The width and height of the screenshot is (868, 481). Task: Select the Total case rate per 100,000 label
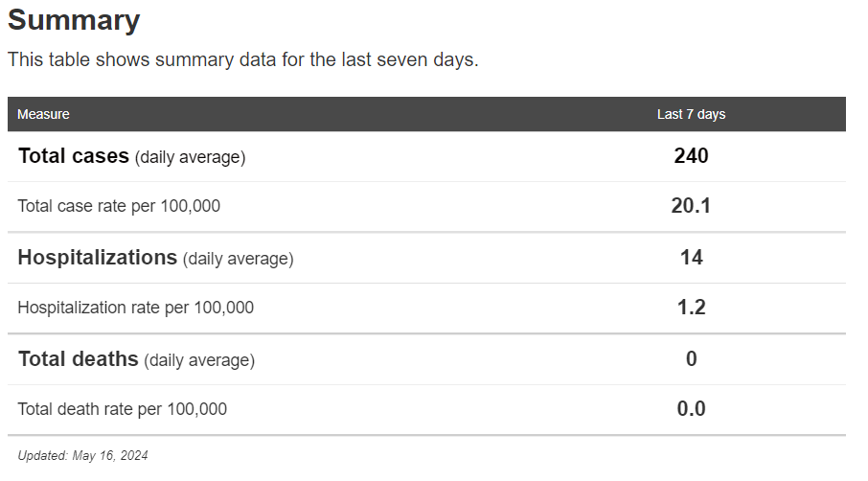click(x=119, y=206)
